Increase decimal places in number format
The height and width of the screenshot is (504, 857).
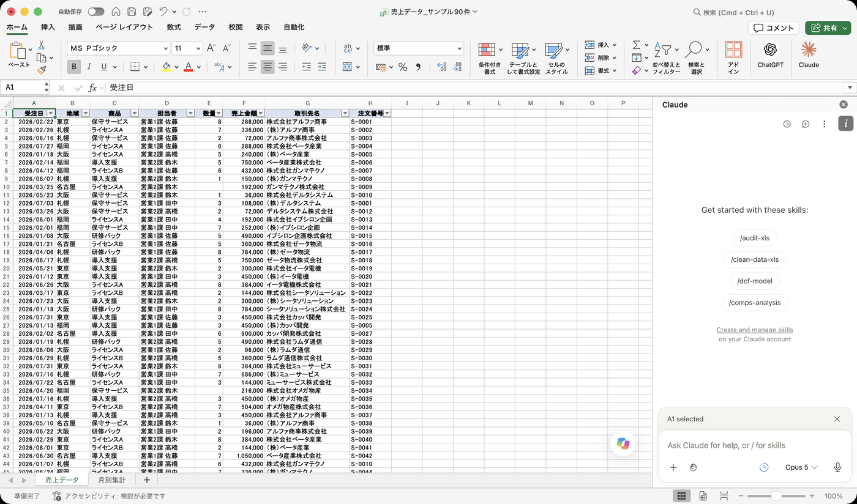[x=442, y=67]
